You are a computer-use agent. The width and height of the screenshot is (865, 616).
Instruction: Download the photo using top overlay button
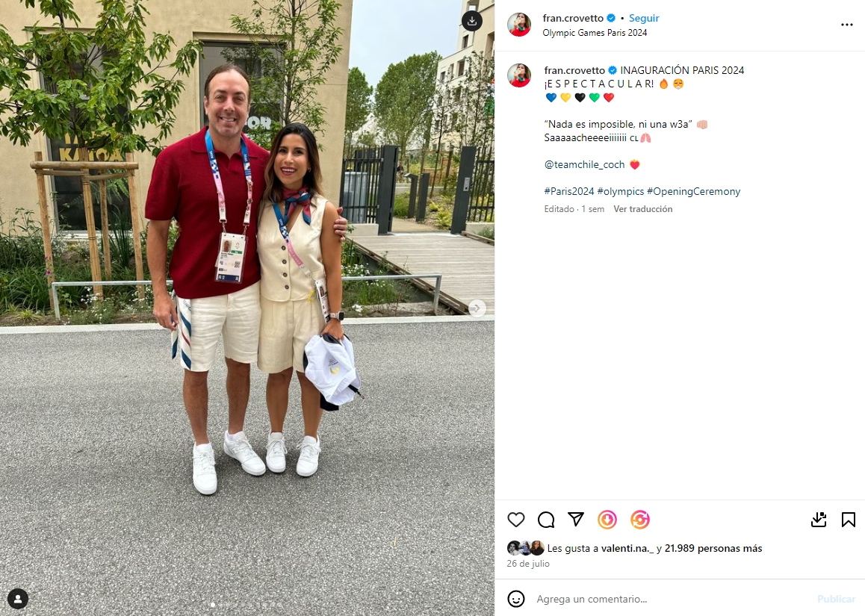[x=471, y=21]
